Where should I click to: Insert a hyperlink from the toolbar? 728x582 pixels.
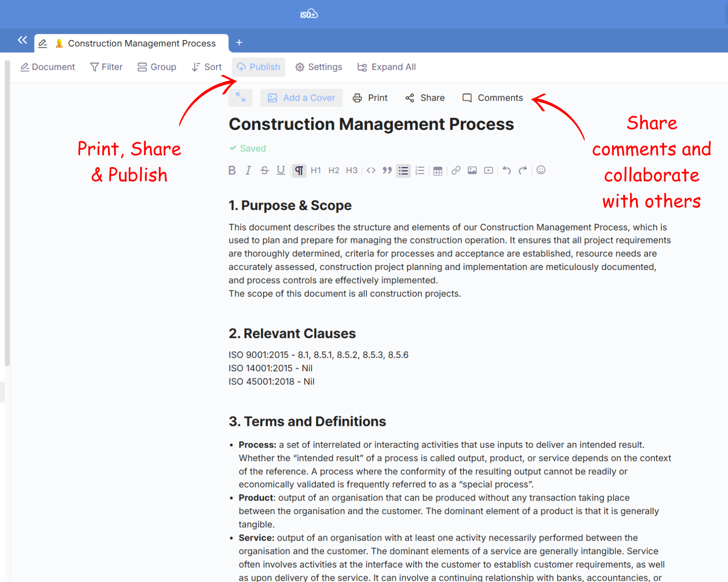tap(456, 170)
